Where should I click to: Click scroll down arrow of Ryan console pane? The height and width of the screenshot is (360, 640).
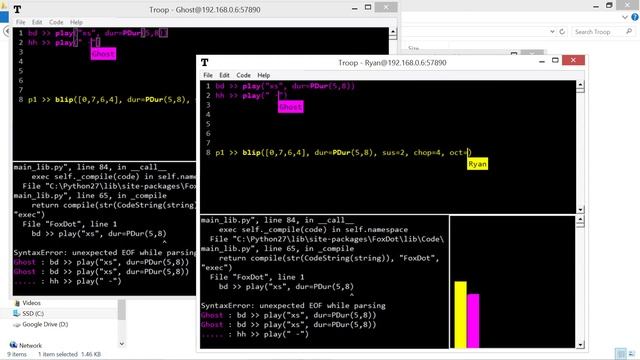(580, 345)
